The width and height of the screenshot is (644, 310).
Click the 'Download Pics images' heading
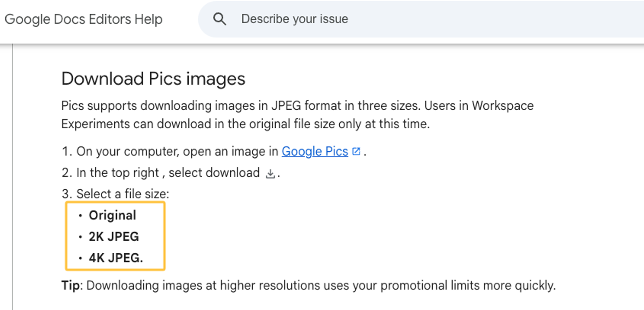[153, 79]
